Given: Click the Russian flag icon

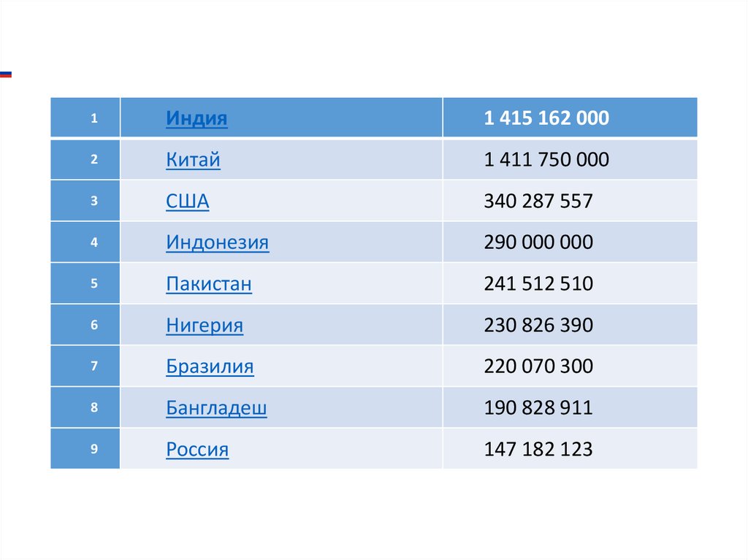Looking at the screenshot, I should [x=6, y=74].
